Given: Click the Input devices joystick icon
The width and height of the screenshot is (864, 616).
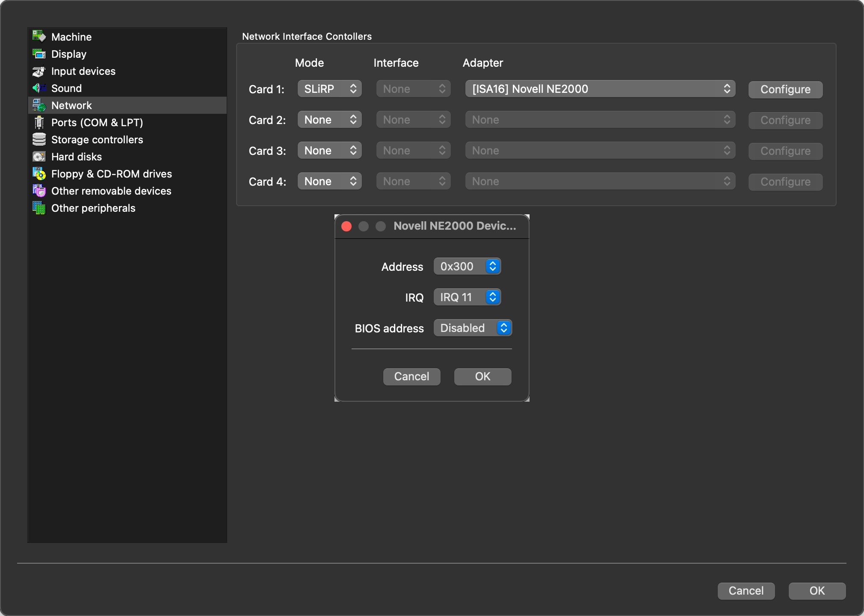Looking at the screenshot, I should click(x=39, y=71).
